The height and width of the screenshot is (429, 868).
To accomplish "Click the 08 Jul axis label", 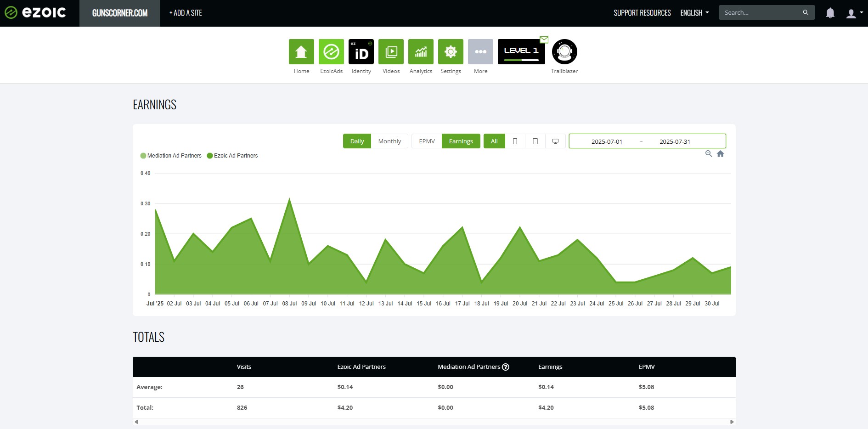I will click(289, 304).
